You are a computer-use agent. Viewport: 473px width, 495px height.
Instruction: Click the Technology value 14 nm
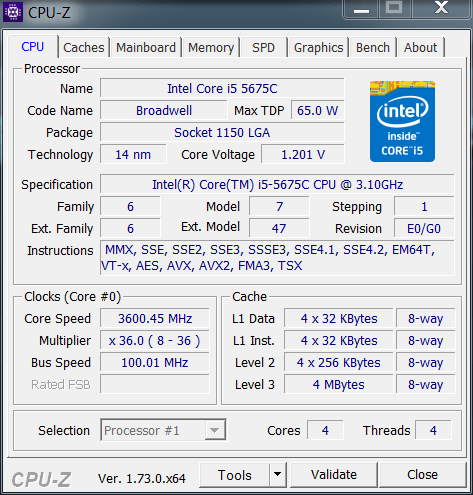click(x=133, y=154)
